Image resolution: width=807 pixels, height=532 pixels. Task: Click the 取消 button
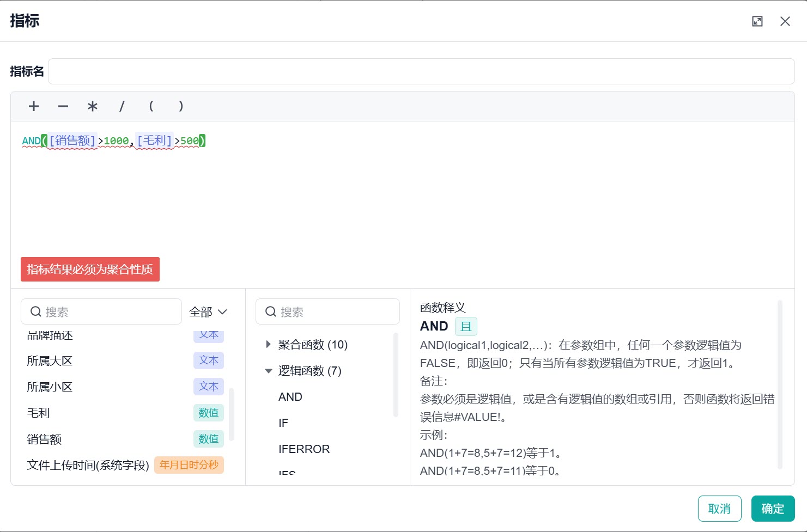point(720,509)
